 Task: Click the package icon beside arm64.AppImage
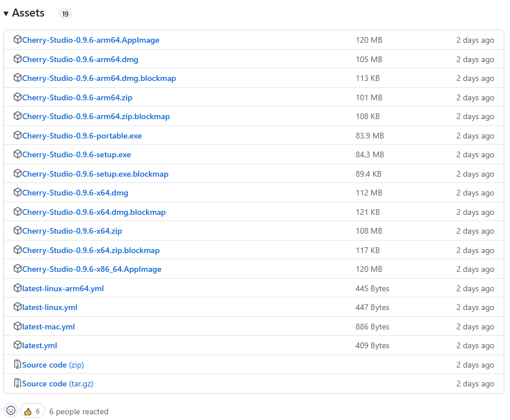(x=18, y=40)
